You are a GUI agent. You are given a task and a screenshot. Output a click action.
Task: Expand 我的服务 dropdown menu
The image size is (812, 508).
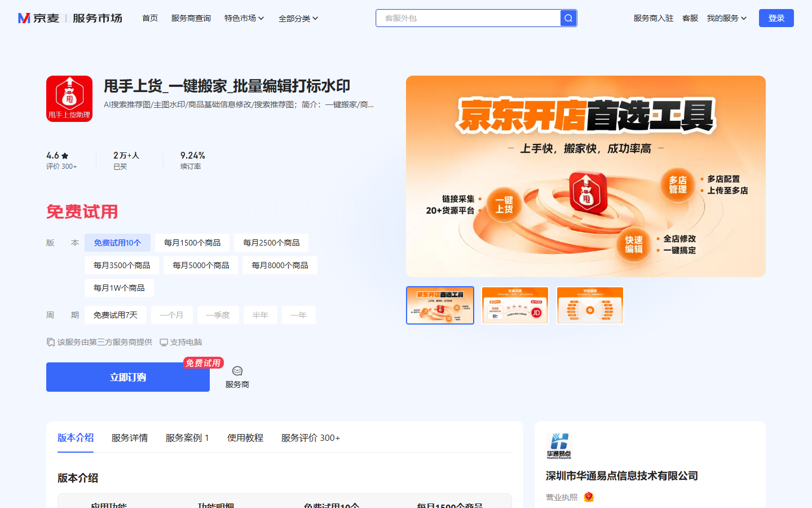pos(727,18)
